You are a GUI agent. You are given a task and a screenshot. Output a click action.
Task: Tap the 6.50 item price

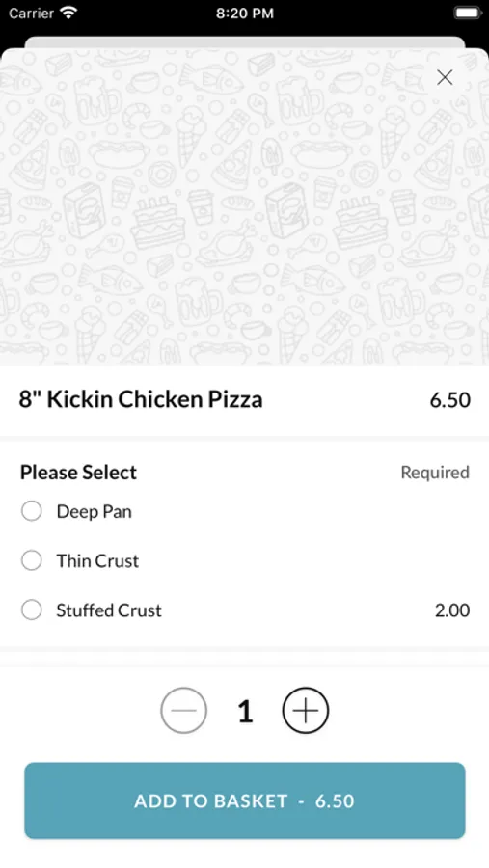[450, 399]
